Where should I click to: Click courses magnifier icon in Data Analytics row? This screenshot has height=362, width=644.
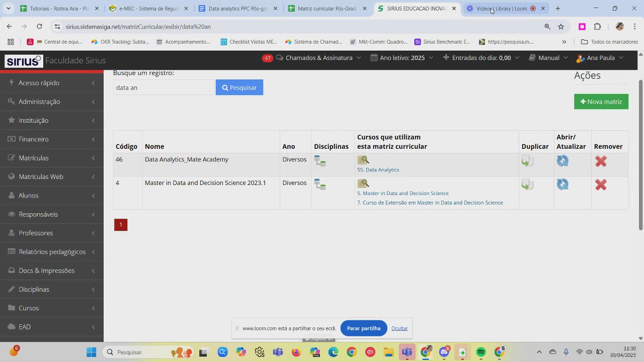363,160
